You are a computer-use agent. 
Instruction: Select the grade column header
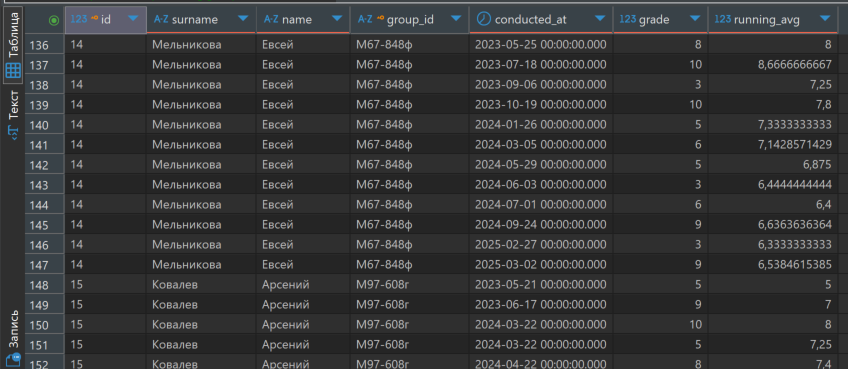click(x=660, y=20)
